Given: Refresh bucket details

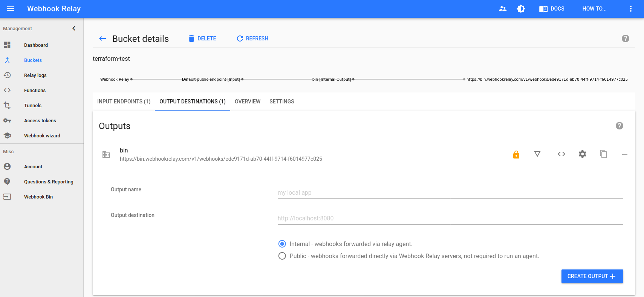Looking at the screenshot, I should pyautogui.click(x=252, y=38).
